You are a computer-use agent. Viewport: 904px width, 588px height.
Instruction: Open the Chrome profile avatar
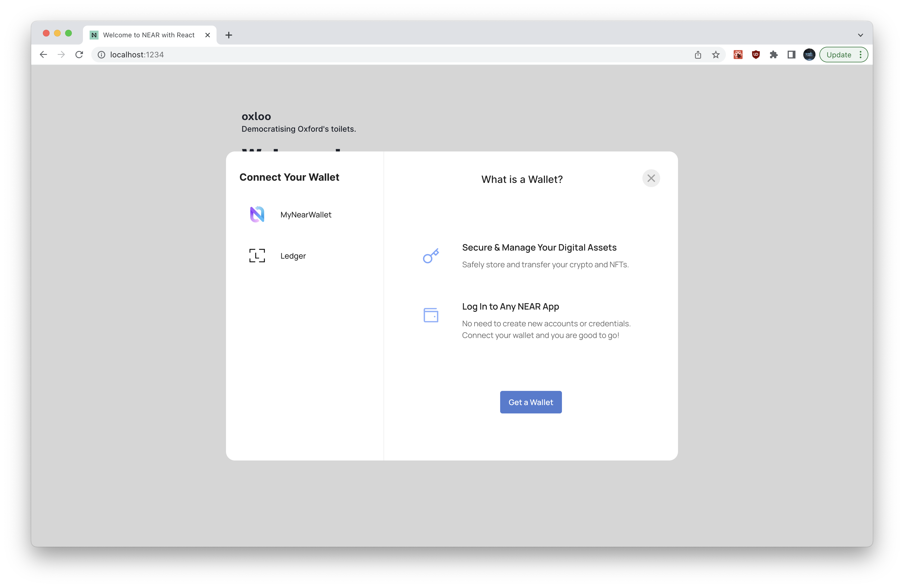click(x=809, y=55)
